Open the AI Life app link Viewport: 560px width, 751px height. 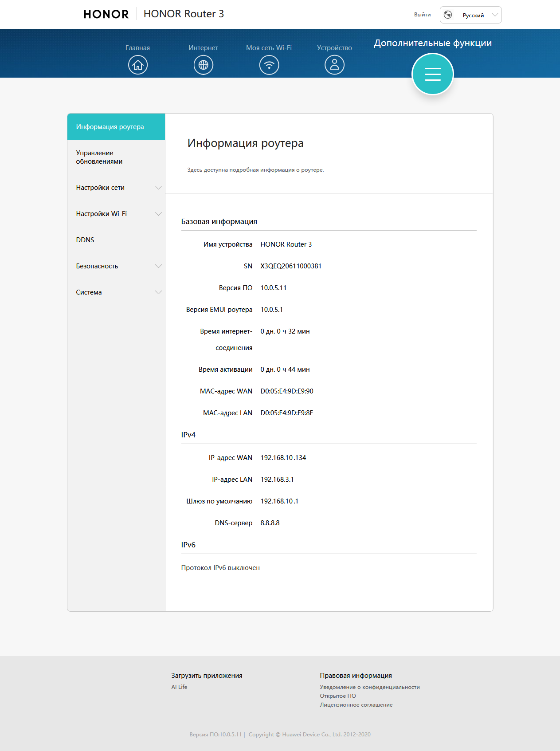(179, 687)
